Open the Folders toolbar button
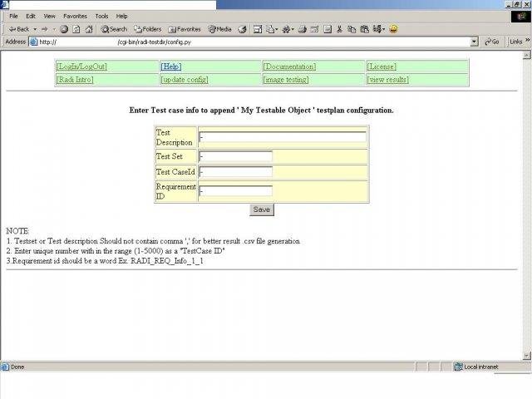The image size is (532, 399). (x=147, y=28)
